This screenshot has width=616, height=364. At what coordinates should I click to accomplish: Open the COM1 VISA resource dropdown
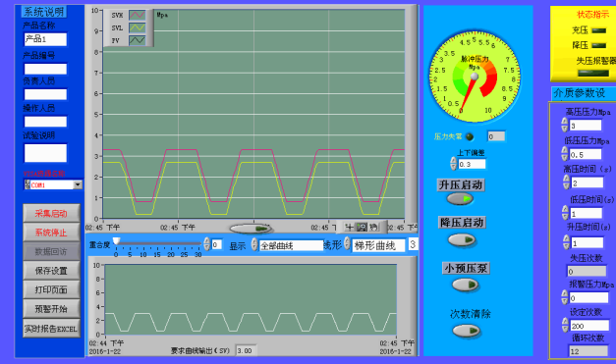point(78,184)
